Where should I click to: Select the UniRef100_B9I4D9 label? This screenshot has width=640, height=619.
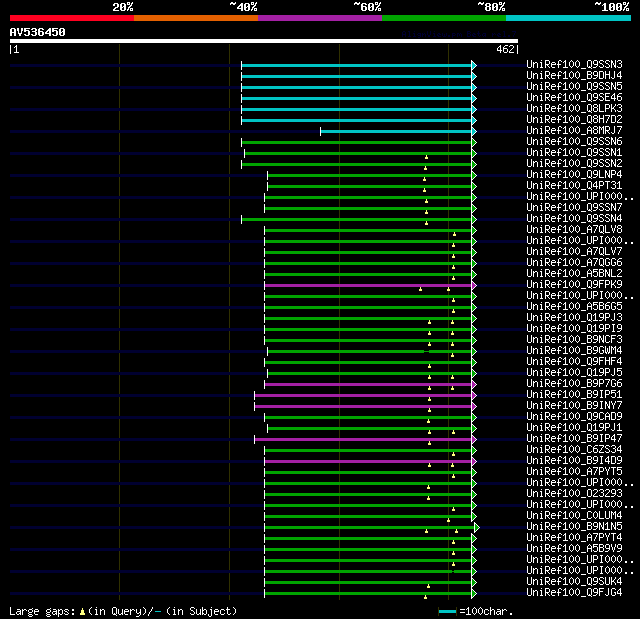tap(574, 461)
